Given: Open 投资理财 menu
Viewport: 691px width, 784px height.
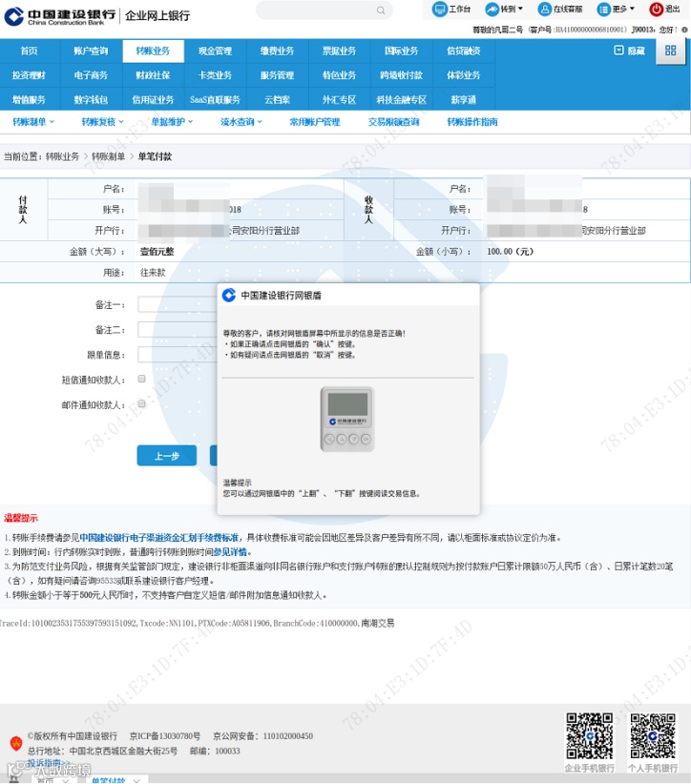Looking at the screenshot, I should point(29,75).
